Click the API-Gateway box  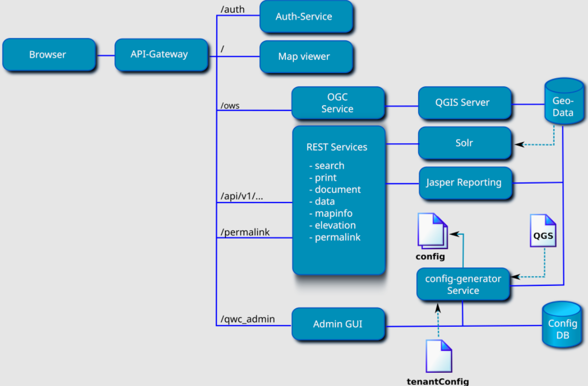[160, 54]
